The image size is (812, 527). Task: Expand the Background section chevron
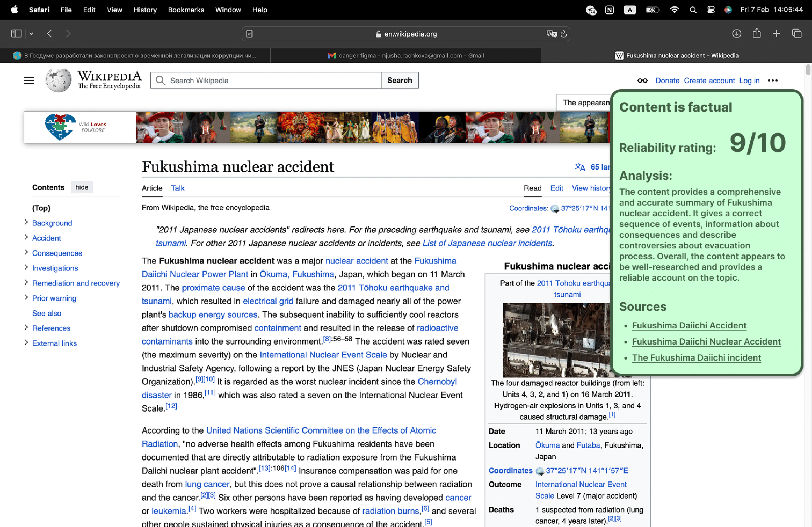tap(26, 222)
